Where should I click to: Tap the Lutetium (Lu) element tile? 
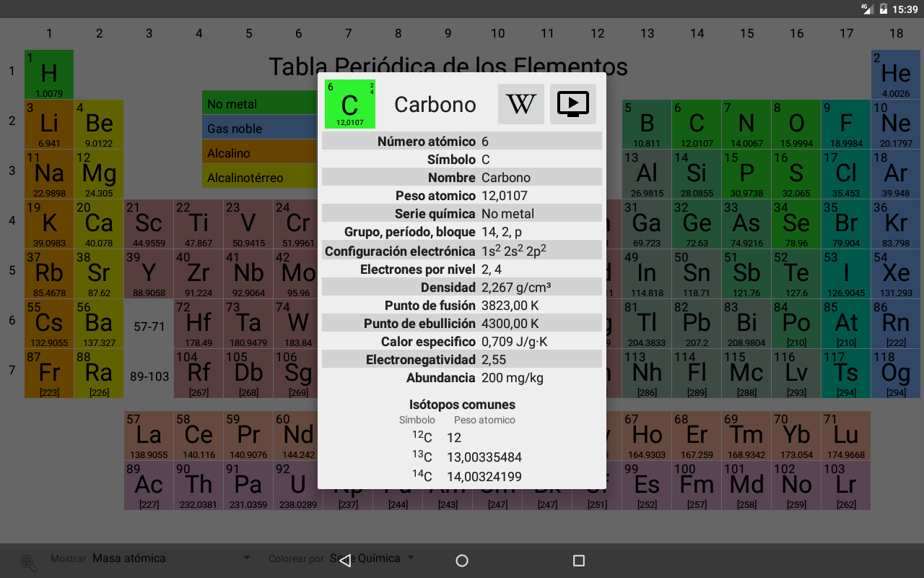[x=845, y=436]
